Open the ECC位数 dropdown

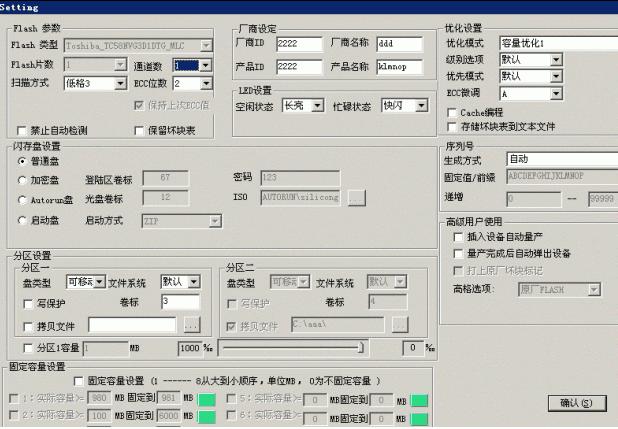206,84
